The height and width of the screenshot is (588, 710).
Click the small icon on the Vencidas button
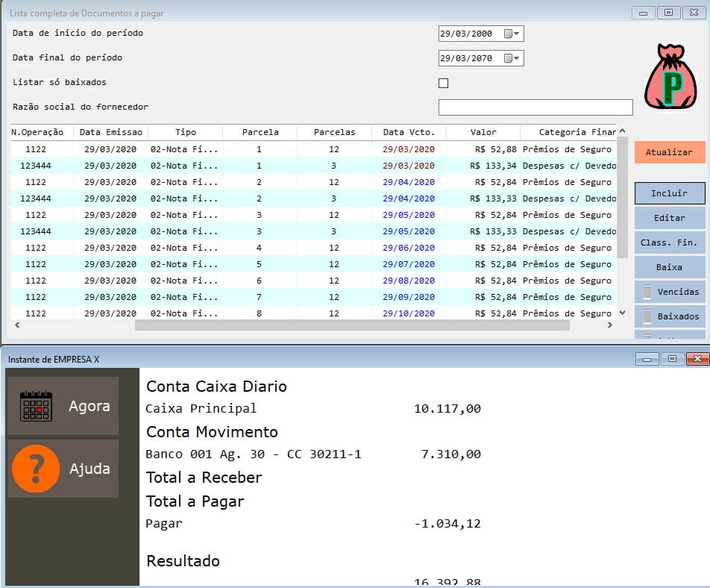point(647,293)
